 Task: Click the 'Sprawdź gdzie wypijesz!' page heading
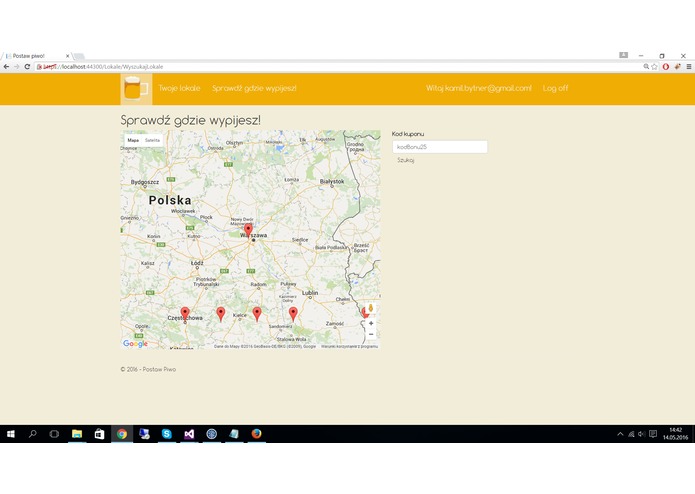coord(191,121)
